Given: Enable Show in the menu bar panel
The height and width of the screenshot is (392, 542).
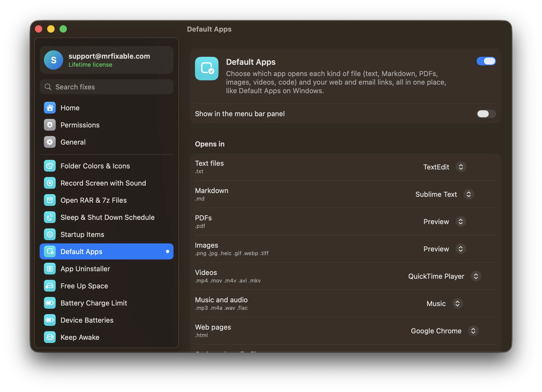Looking at the screenshot, I should click(486, 114).
